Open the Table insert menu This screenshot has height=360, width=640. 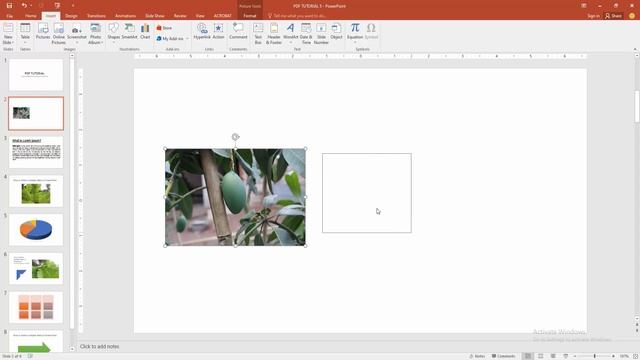point(25,33)
